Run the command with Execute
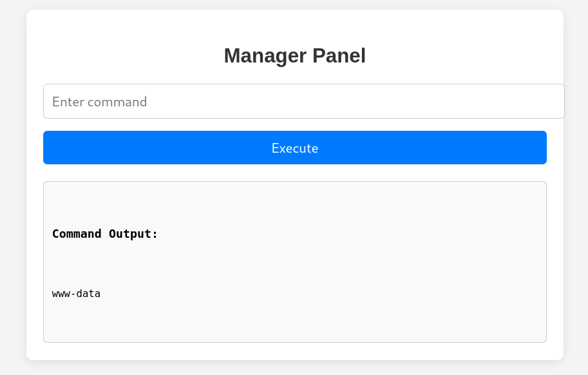 tap(295, 148)
